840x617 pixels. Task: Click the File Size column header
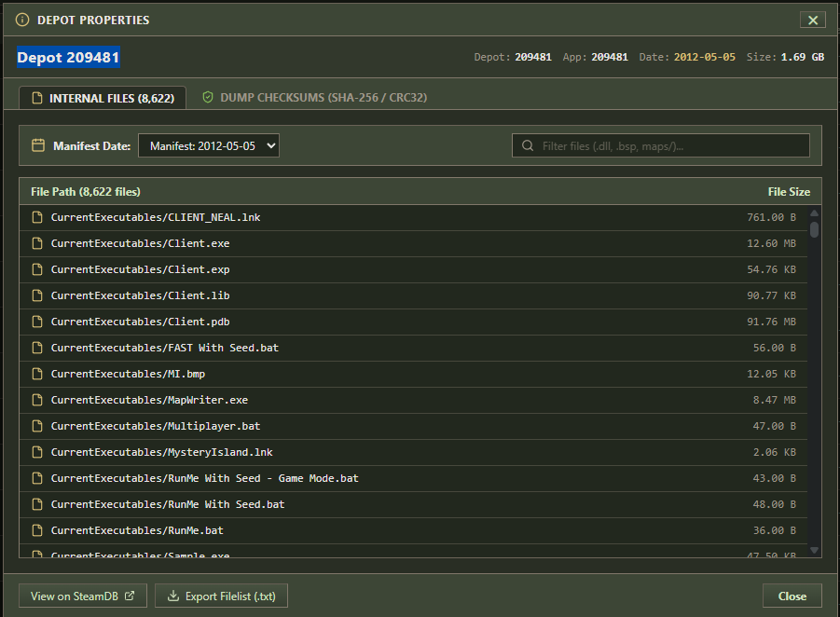(789, 192)
